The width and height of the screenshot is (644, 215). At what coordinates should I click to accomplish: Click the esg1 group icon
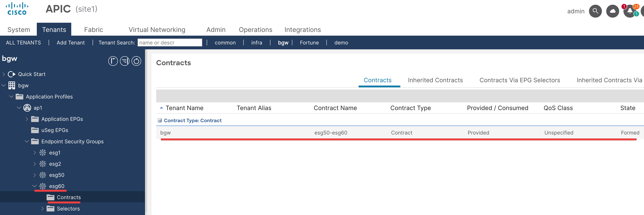[42, 153]
